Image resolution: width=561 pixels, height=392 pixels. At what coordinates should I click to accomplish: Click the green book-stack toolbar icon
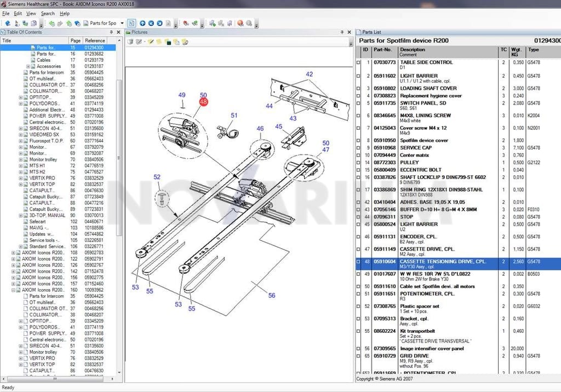(x=25, y=23)
